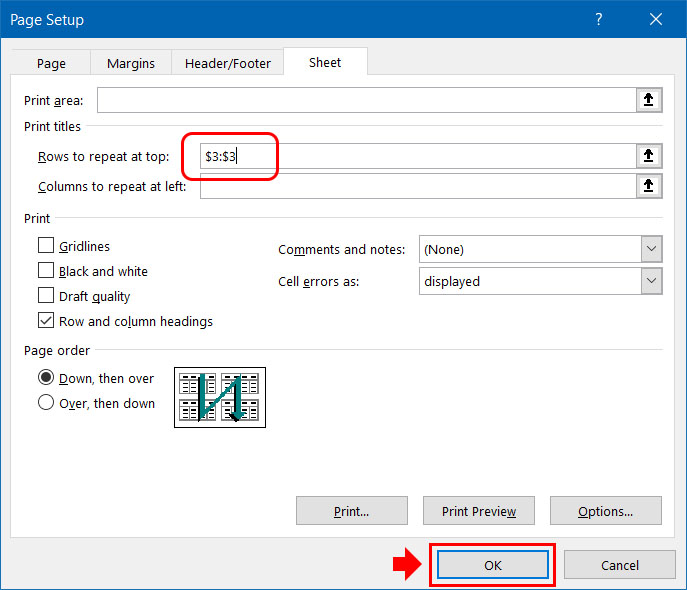Uncheck Row and column headings
687x590 pixels.
46,321
